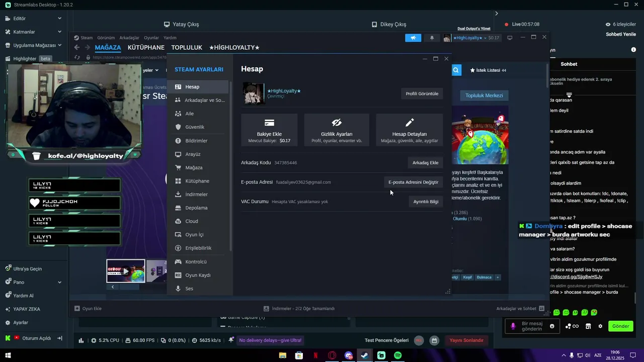
Task: Open Arayüz in Steam settings sidebar
Action: [x=198, y=154]
